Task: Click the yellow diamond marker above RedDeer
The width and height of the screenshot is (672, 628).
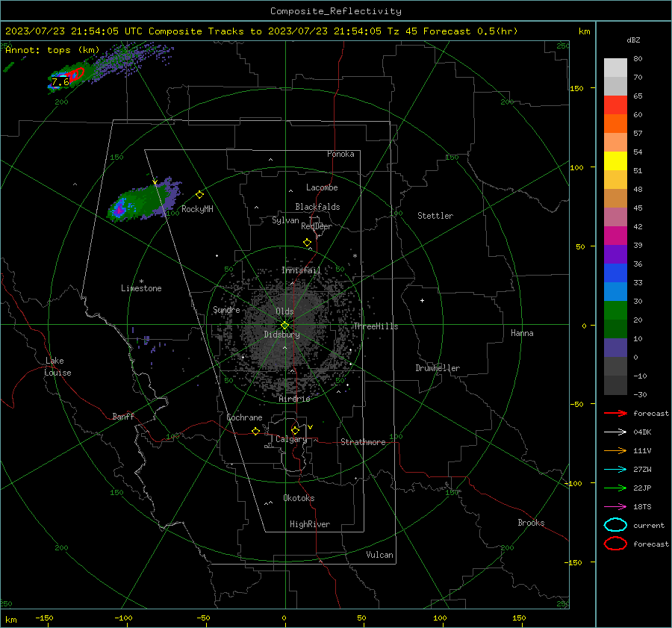Action: [x=308, y=243]
